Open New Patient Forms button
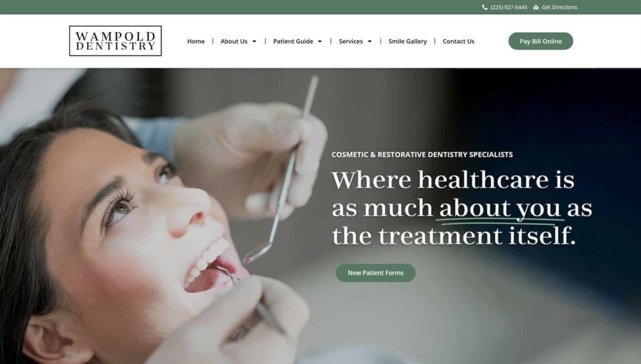The width and height of the screenshot is (641, 364). coord(376,273)
